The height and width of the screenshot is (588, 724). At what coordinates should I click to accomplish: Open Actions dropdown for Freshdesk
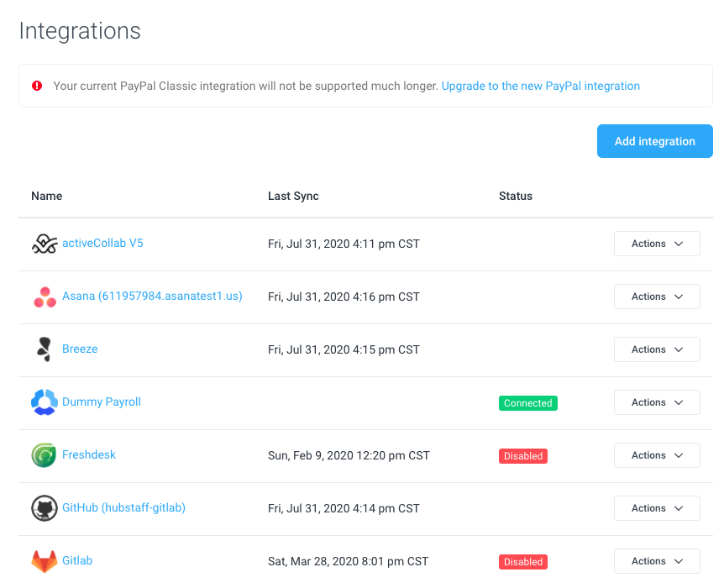pos(657,455)
